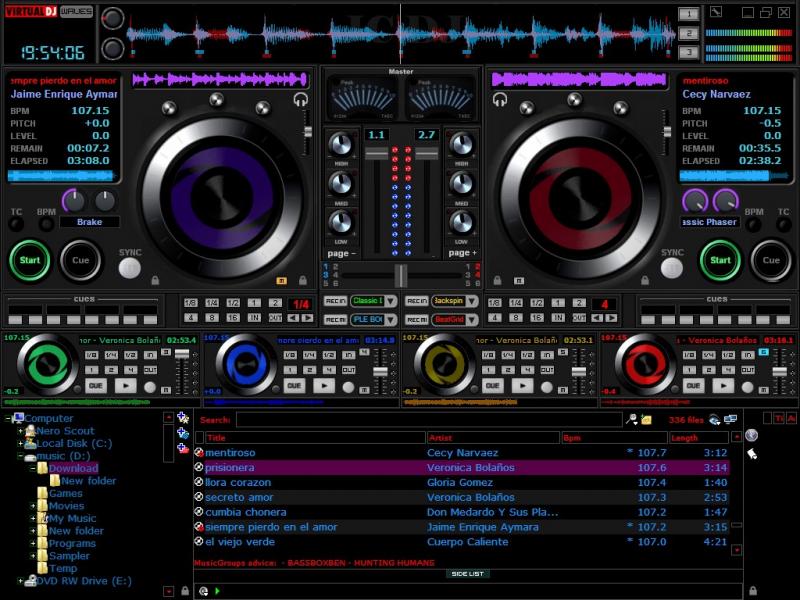Toggle left deck BPM small button
The width and height of the screenshot is (800, 600).
pyautogui.click(x=46, y=223)
